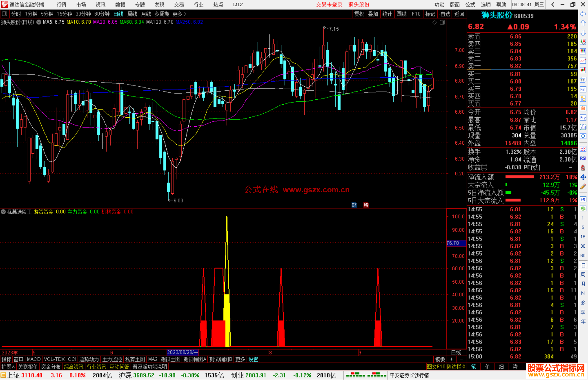Click the 设置 settings link
Image resolution: width=588 pixels, height=380 pixels.
[x=253, y=359]
